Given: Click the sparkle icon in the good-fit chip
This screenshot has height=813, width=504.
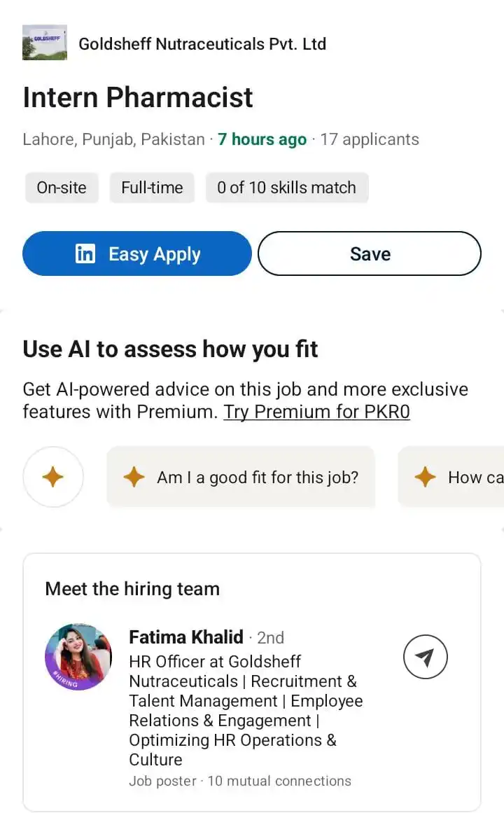Looking at the screenshot, I should pos(134,477).
